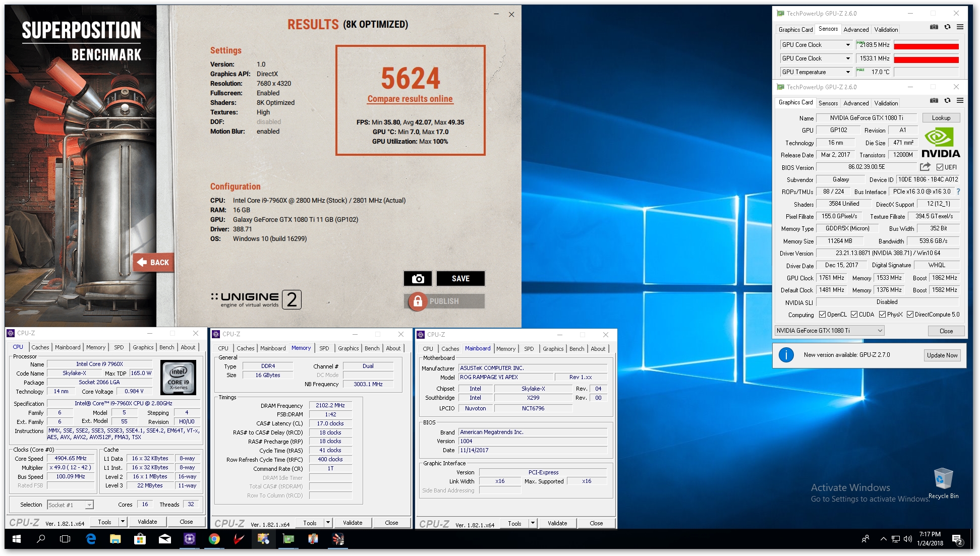
Task: Open Mail app from the taskbar
Action: (x=165, y=539)
